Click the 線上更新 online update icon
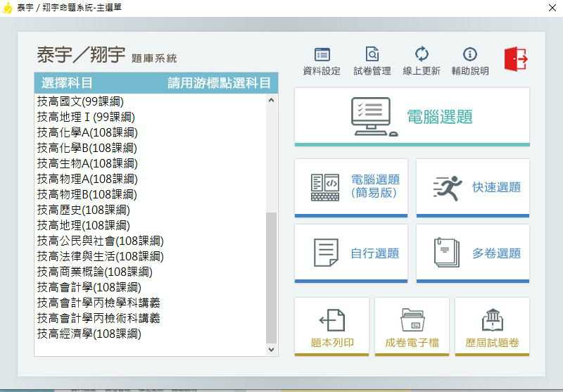Viewport: 563px width, 392px height. click(422, 61)
